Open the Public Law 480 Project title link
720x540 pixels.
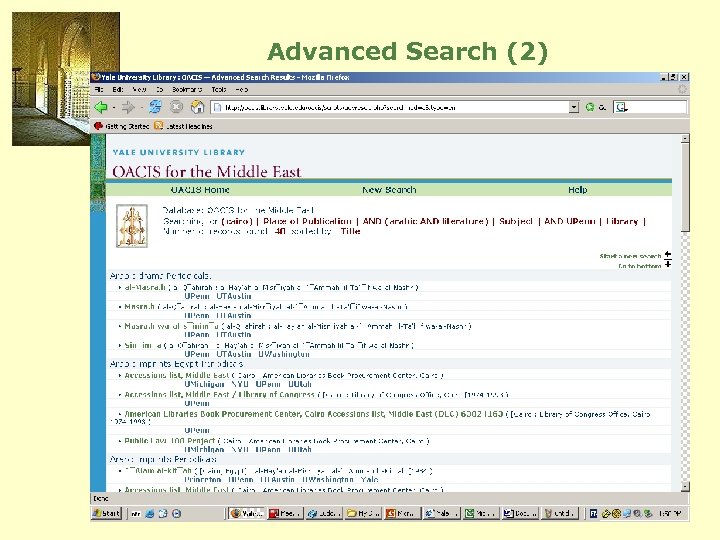tap(170, 441)
